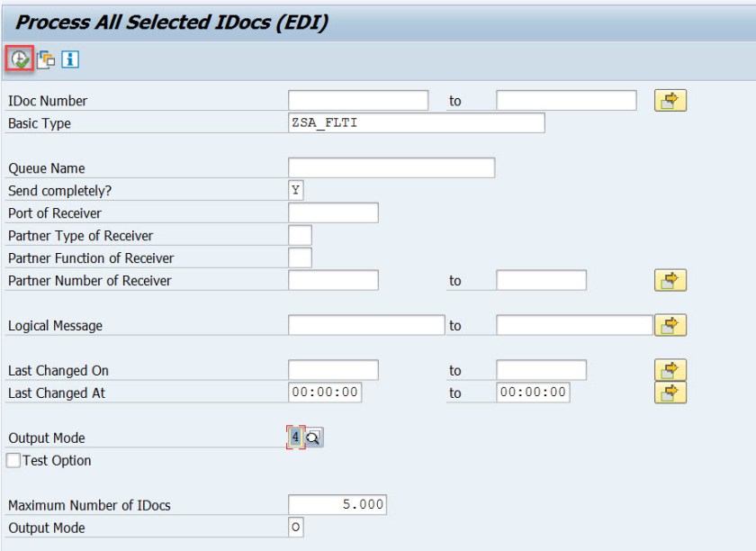Enable the Test Option checkbox
This screenshot has height=551, width=756.
13,460
